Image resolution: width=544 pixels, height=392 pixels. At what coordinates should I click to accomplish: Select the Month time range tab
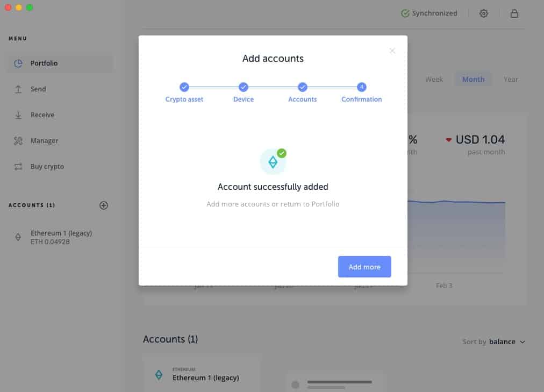point(473,79)
